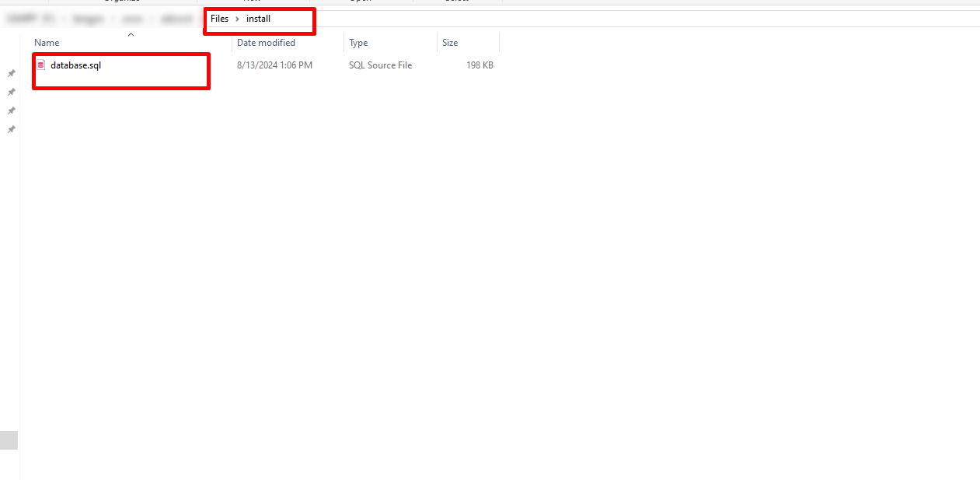This screenshot has height=480, width=980.
Task: Click the fourth pin icon in navigation pane
Action: pos(12,129)
